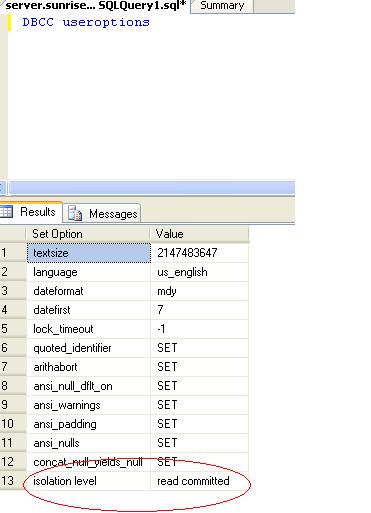The height and width of the screenshot is (513, 371).
Task: Select the read committed value cell
Action: click(x=200, y=481)
